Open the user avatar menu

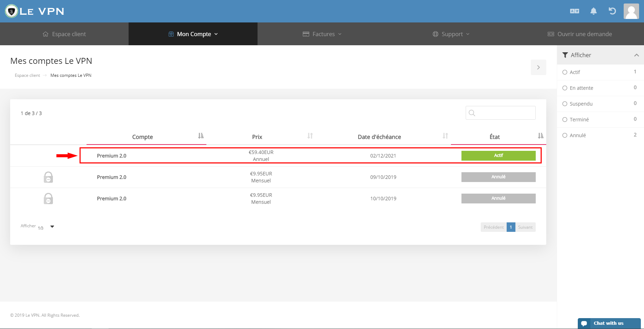coord(631,11)
